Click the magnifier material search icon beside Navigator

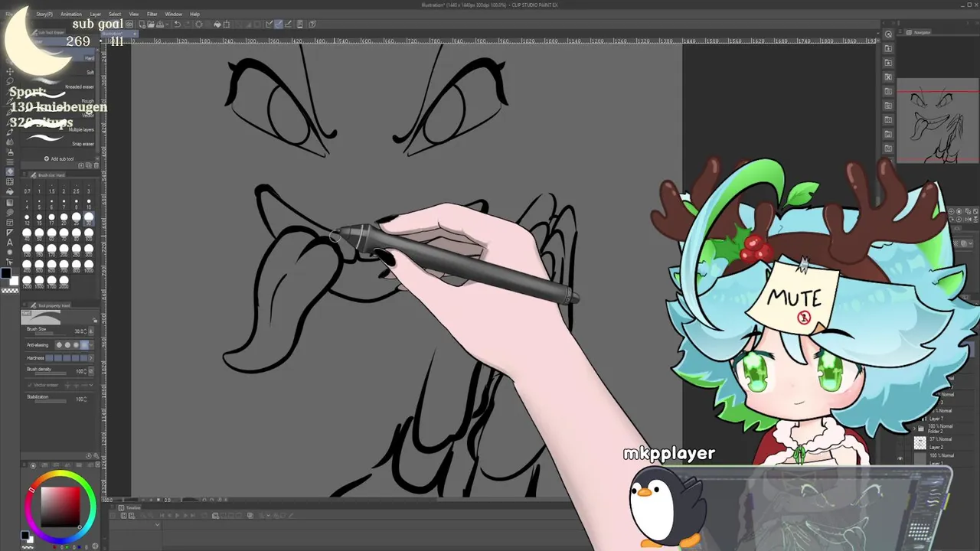click(x=888, y=34)
